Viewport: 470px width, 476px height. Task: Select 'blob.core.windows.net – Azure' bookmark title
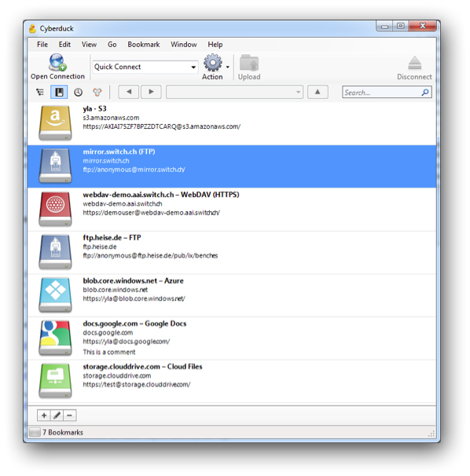pos(133,280)
